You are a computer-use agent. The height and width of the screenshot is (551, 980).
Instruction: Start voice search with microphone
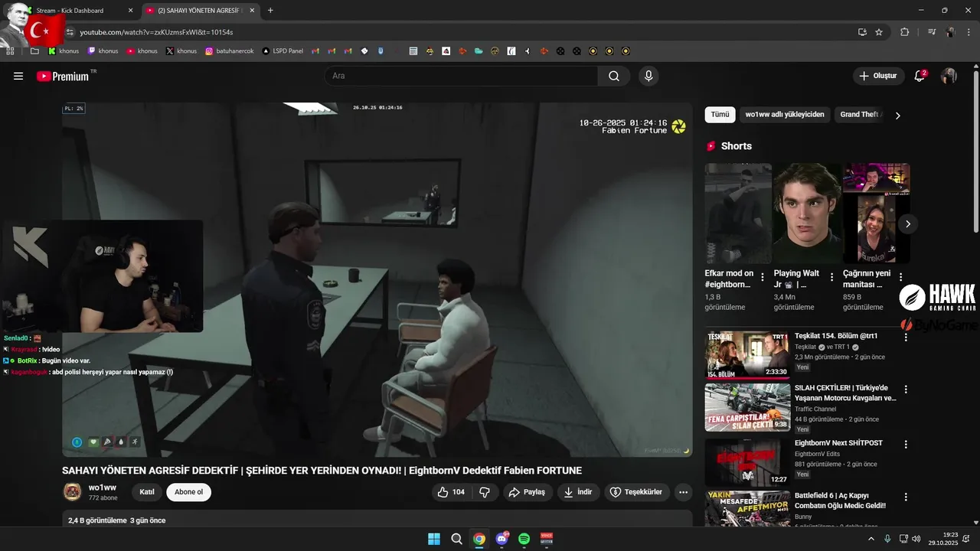pos(648,76)
